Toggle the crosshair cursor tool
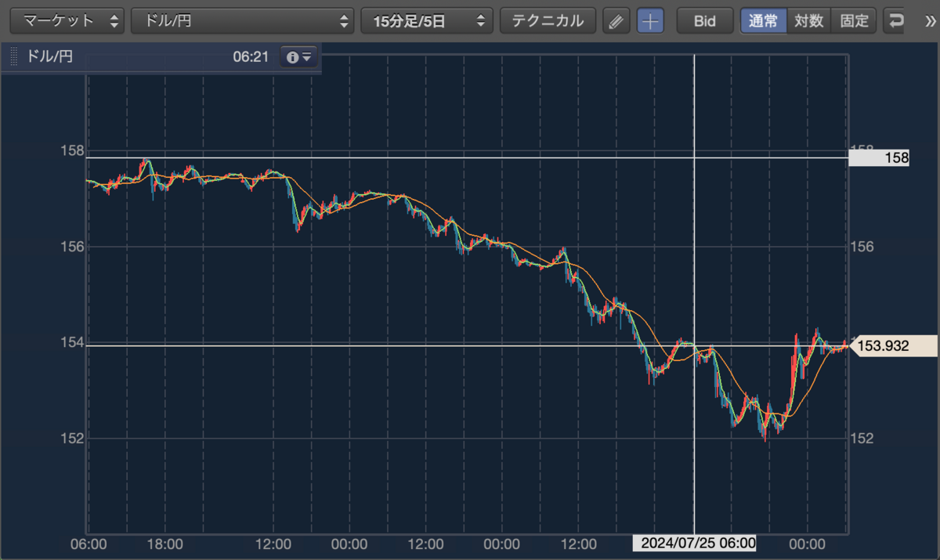 click(x=650, y=21)
